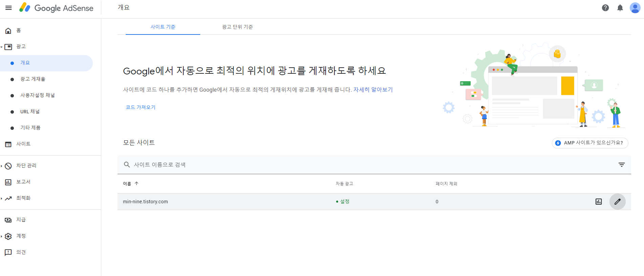Viewport: 644px width, 276px height.
Task: Click the page exclusion value 0
Action: pos(437,202)
